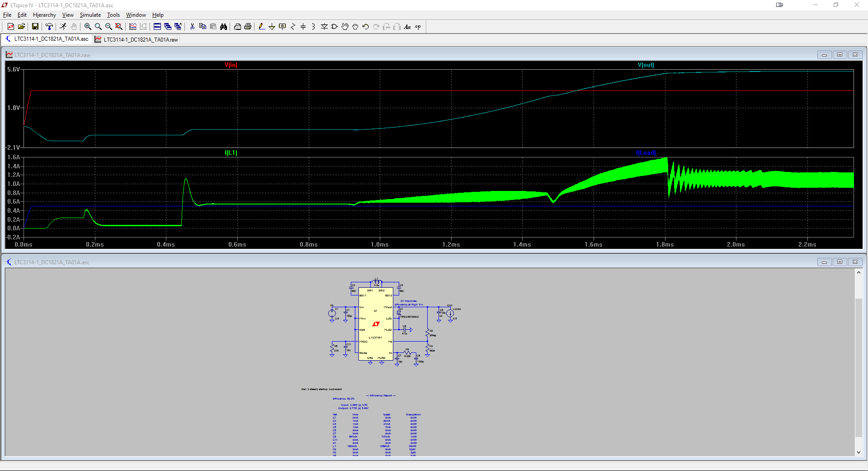This screenshot has height=471, width=868.
Task: Select the Move hand tool
Action: tap(345, 27)
